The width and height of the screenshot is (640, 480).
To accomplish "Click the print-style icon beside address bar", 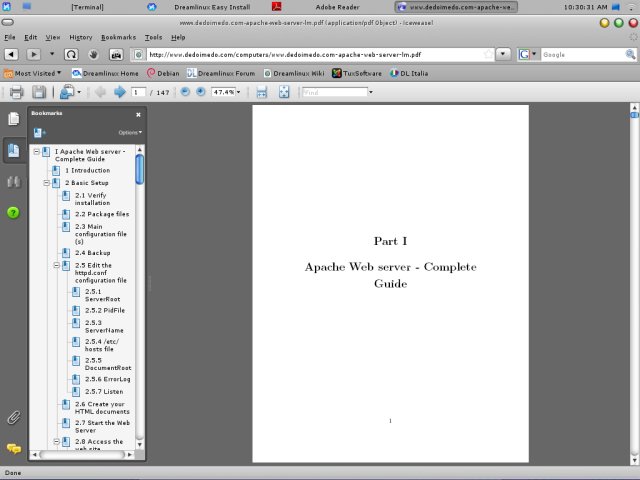I will click(116, 54).
